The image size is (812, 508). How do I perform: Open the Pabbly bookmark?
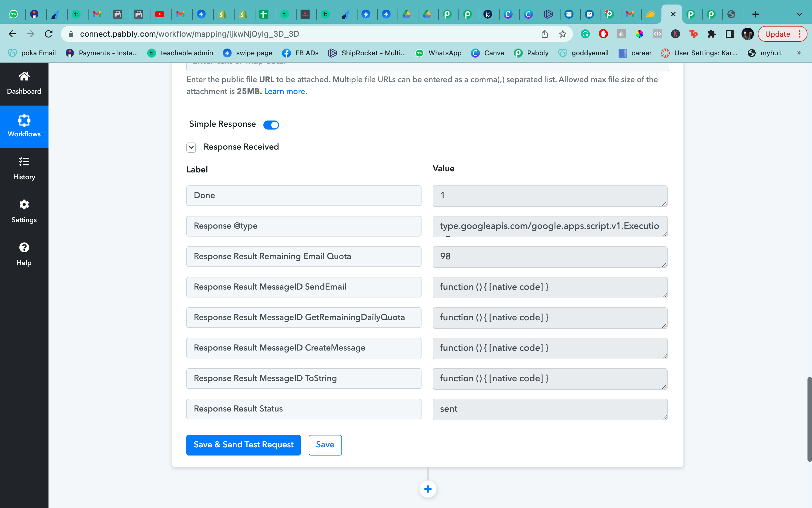tap(531, 53)
